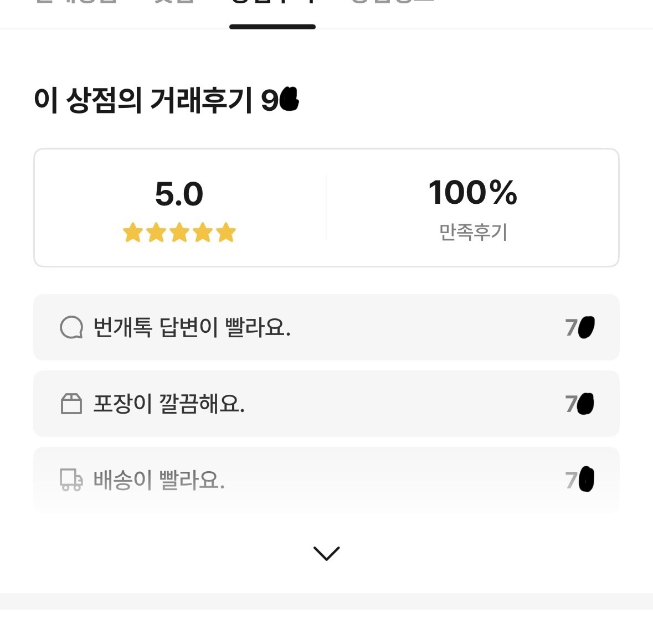Click the count next to 번개톡 답변이 빨라요

coord(579,327)
